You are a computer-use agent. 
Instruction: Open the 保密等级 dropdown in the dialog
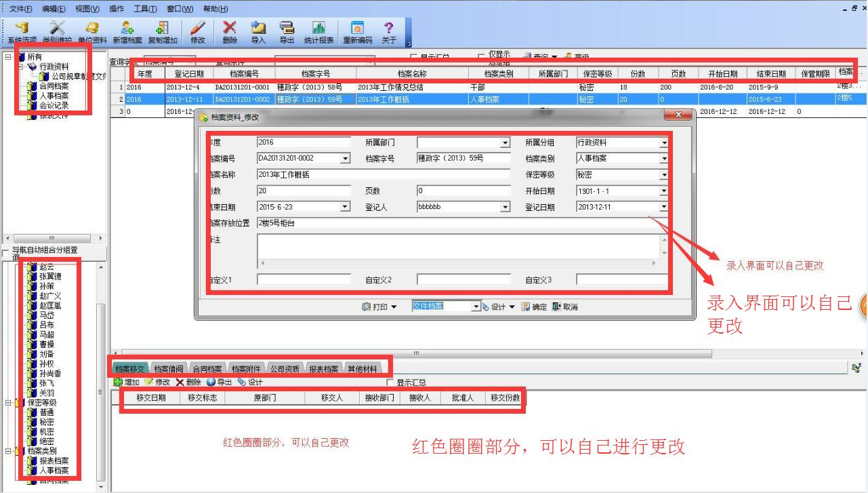click(664, 175)
